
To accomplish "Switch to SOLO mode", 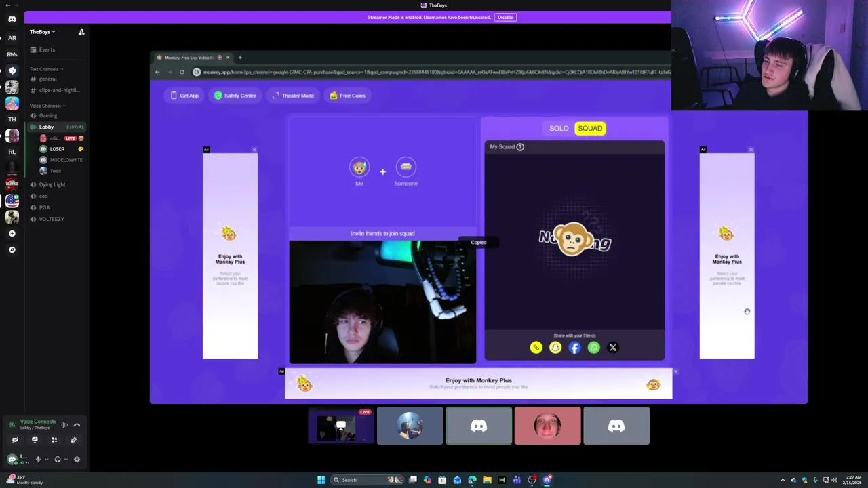I will [559, 128].
